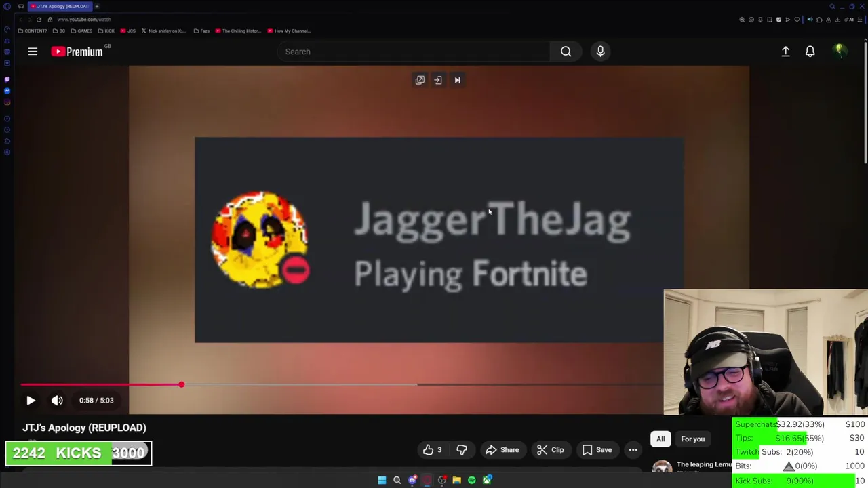Open the browser downloads icon
Viewport: 868px width, 488px height.
pyautogui.click(x=837, y=20)
